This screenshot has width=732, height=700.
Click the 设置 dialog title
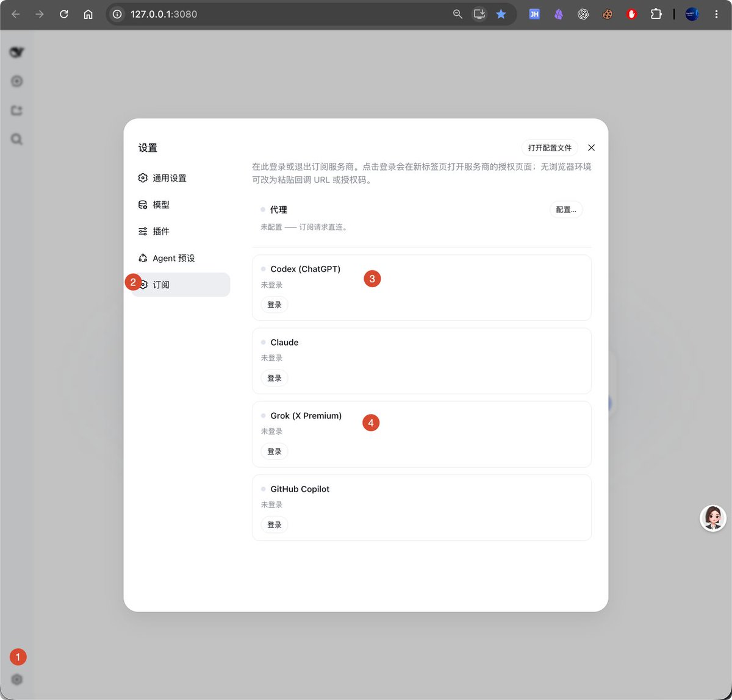[x=148, y=148]
